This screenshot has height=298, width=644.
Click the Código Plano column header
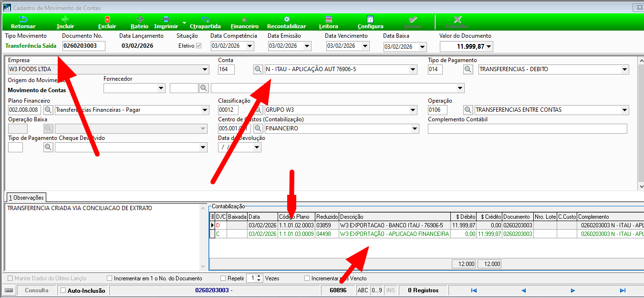click(296, 217)
